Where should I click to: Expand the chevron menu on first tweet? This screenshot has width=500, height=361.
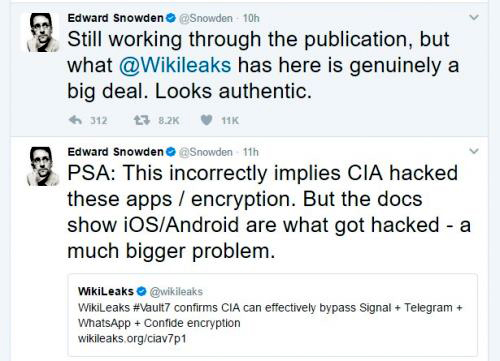[474, 17]
